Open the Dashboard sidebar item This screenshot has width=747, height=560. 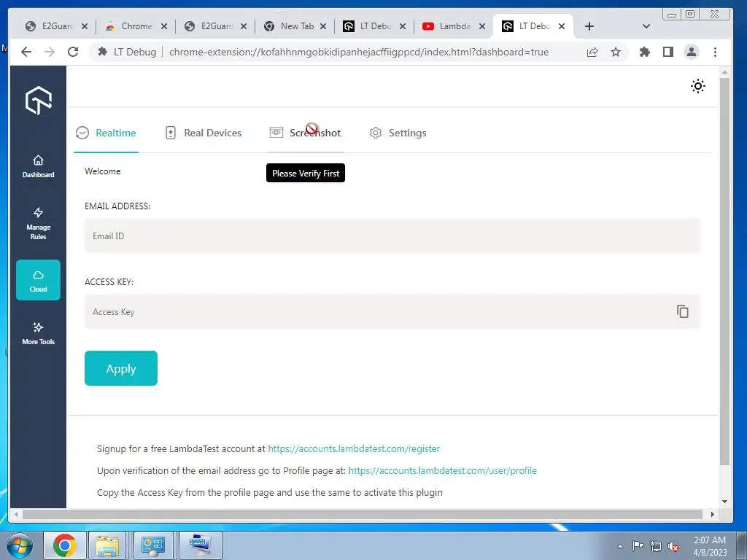pyautogui.click(x=38, y=166)
